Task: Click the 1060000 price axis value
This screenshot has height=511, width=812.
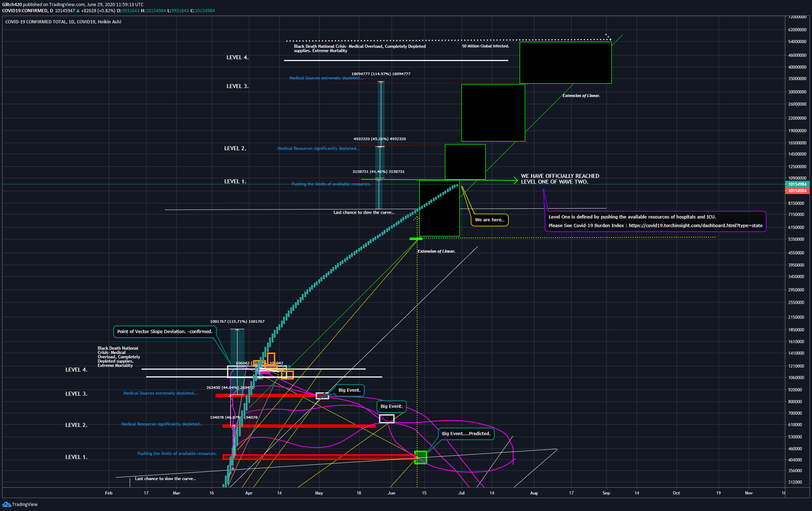Action: coord(796,378)
